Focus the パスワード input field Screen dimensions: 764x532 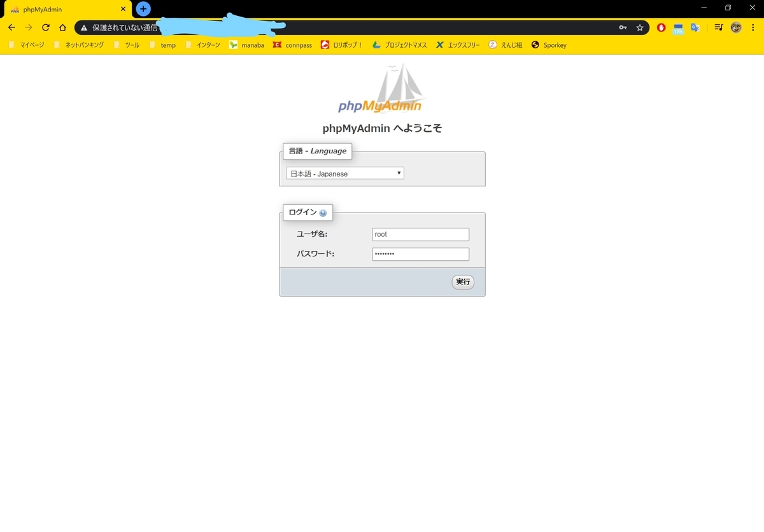click(x=420, y=254)
